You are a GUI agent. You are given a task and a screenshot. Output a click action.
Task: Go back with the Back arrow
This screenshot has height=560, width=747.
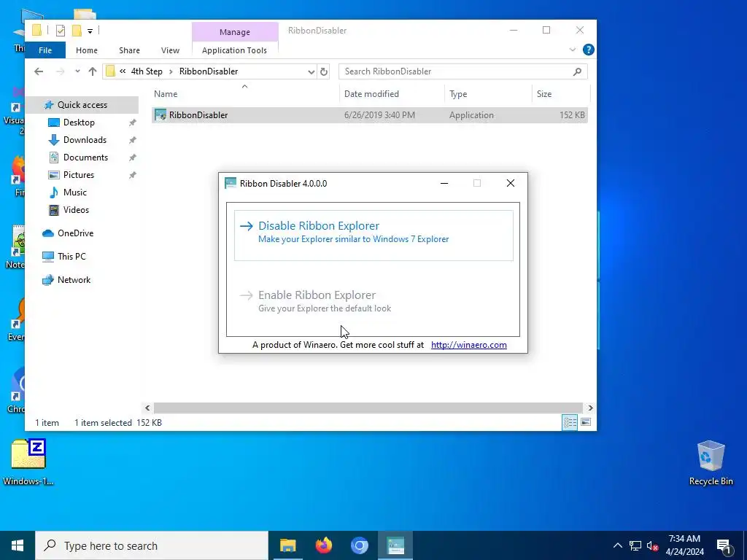pos(39,71)
